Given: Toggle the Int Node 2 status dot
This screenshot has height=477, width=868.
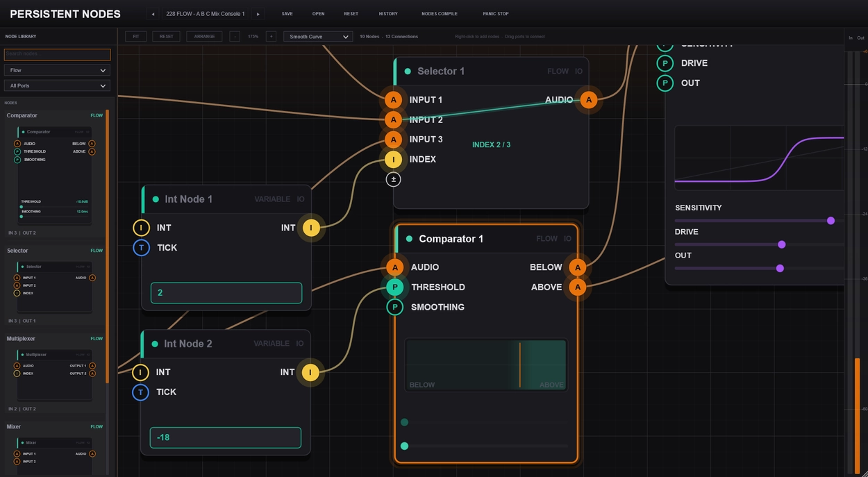Looking at the screenshot, I should pos(155,344).
